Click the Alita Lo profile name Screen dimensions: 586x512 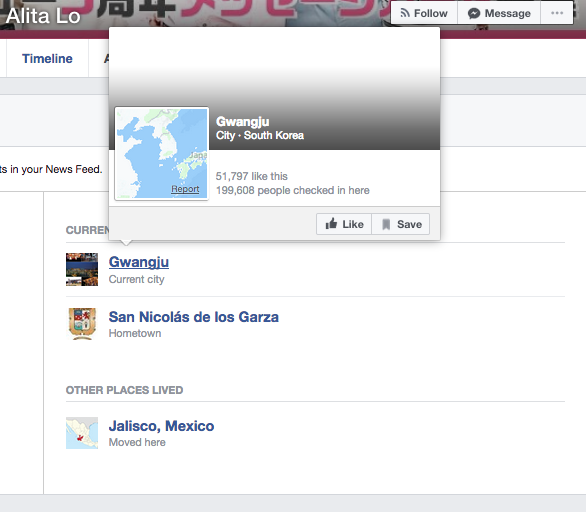click(x=43, y=16)
